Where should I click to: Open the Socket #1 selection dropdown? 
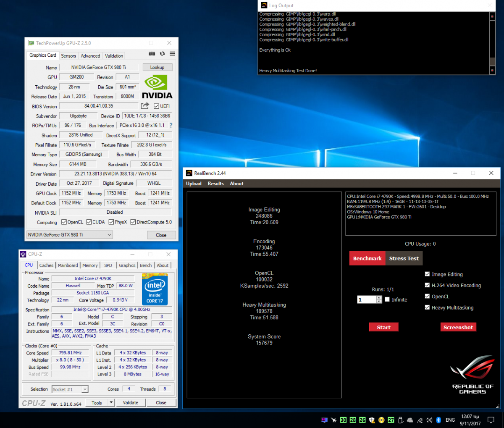pos(70,389)
